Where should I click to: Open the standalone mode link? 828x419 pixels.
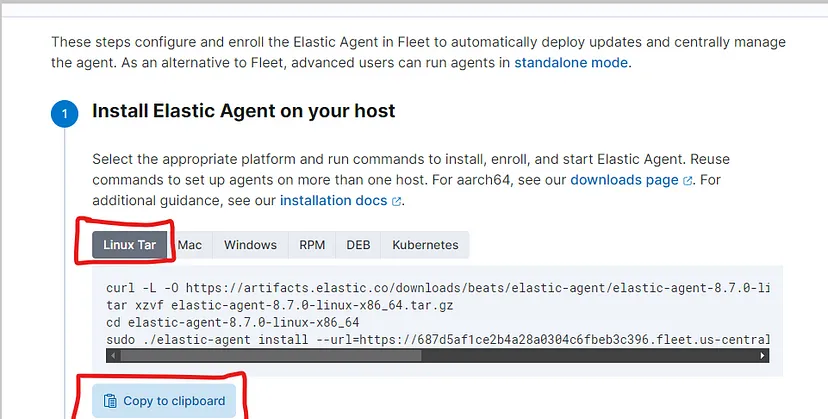point(571,62)
